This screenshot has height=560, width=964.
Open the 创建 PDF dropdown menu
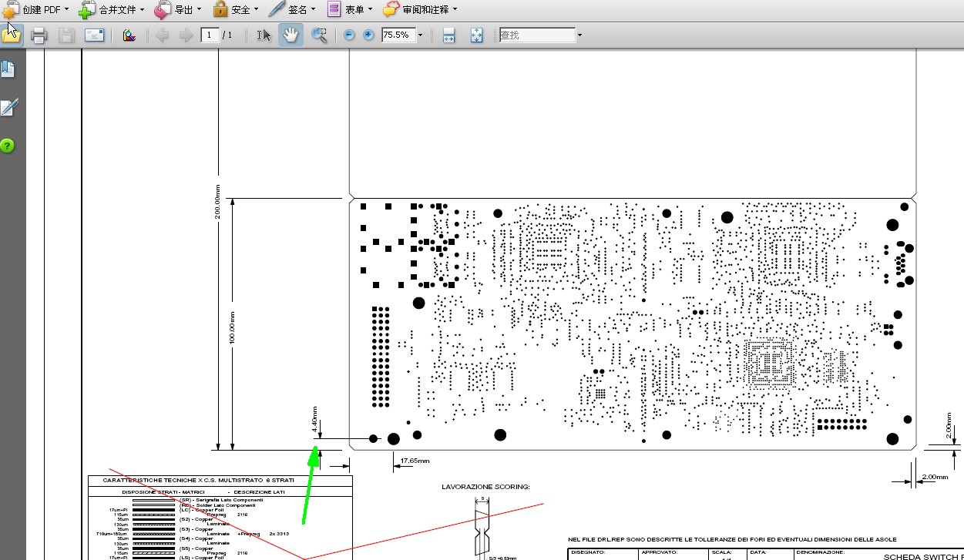point(36,9)
